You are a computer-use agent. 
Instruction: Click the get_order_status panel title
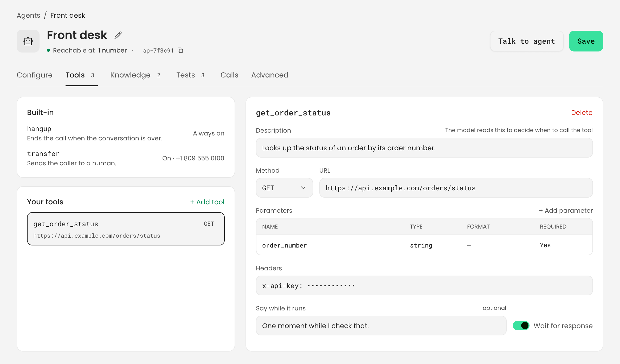coord(293,113)
